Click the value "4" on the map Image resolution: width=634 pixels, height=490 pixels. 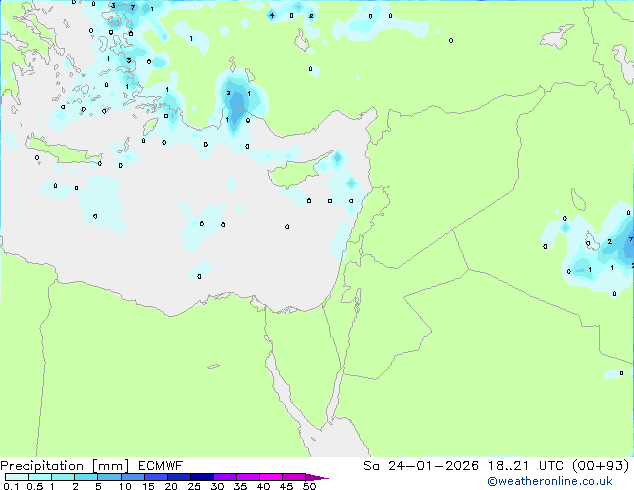[x=272, y=15]
